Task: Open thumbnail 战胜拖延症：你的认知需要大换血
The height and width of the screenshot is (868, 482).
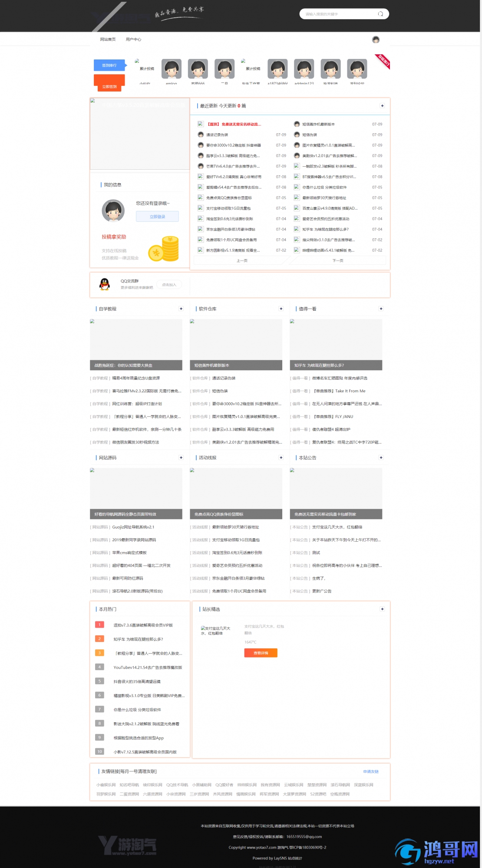Action: coord(136,345)
